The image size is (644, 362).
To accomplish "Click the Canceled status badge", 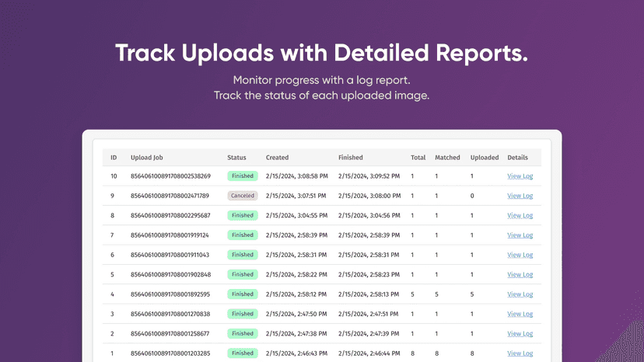I will point(243,196).
